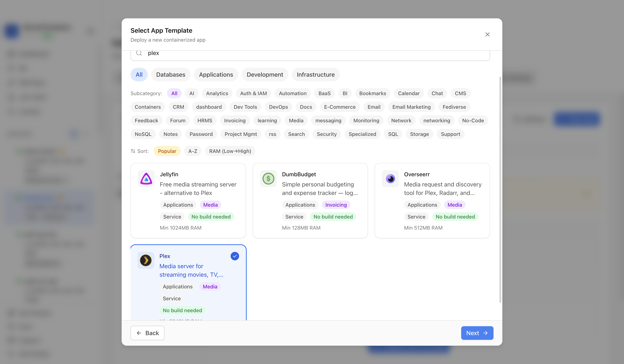
Task: Filter by HRMS subcategory
Action: click(204, 120)
